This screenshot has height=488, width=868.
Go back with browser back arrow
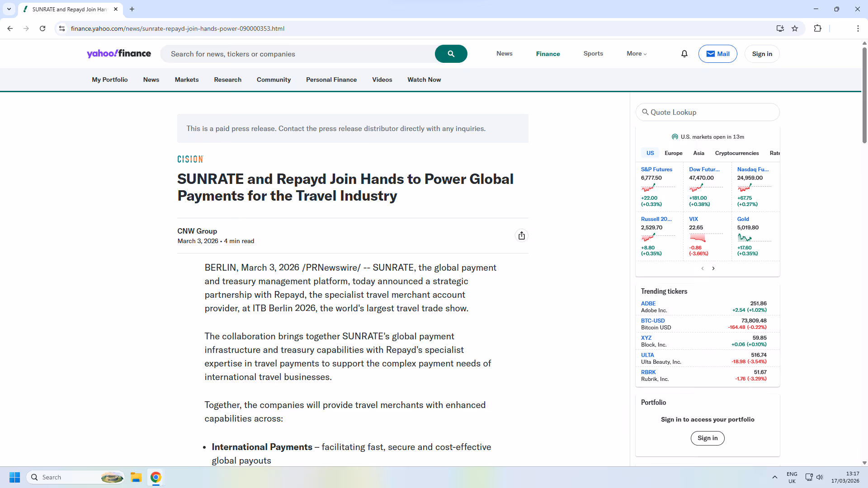tap(10, 28)
